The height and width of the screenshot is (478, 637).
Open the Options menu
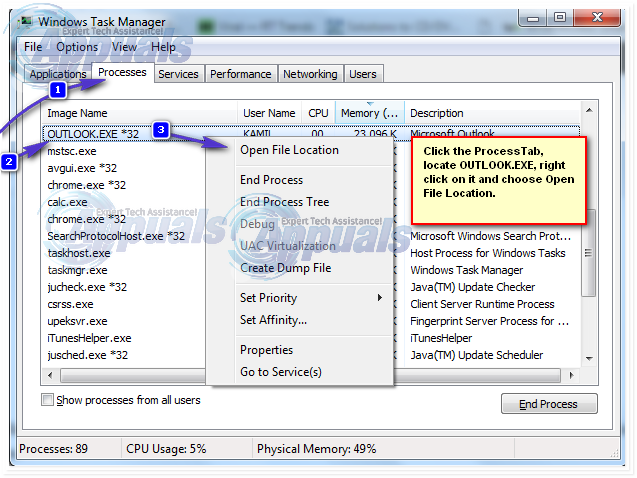coord(77,47)
